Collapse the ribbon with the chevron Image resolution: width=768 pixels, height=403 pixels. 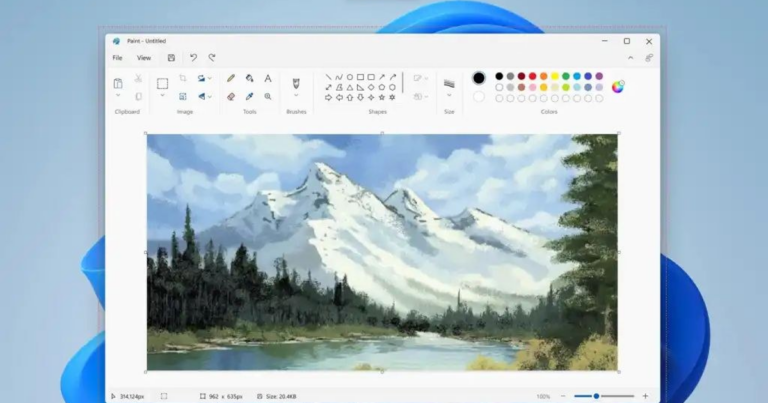[630, 58]
